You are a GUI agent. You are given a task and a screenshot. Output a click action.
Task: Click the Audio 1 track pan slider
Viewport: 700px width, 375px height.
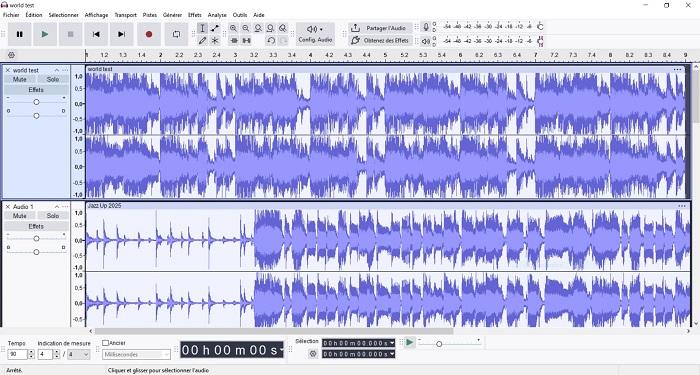pyautogui.click(x=36, y=252)
